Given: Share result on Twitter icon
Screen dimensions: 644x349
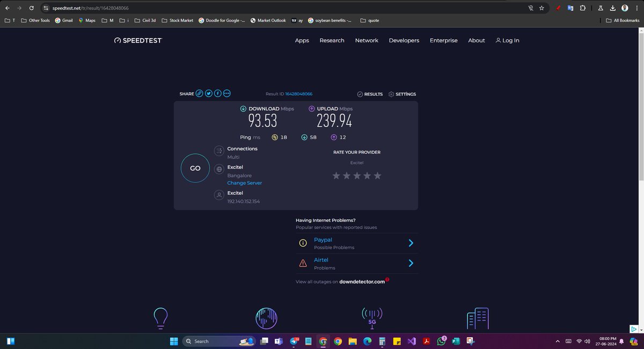Looking at the screenshot, I should (x=208, y=93).
